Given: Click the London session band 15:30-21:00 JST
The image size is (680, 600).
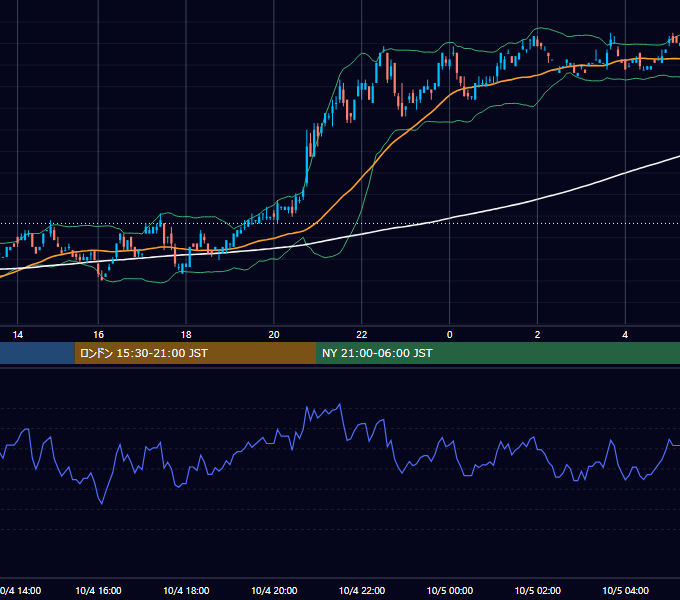Looking at the screenshot, I should pos(195,353).
